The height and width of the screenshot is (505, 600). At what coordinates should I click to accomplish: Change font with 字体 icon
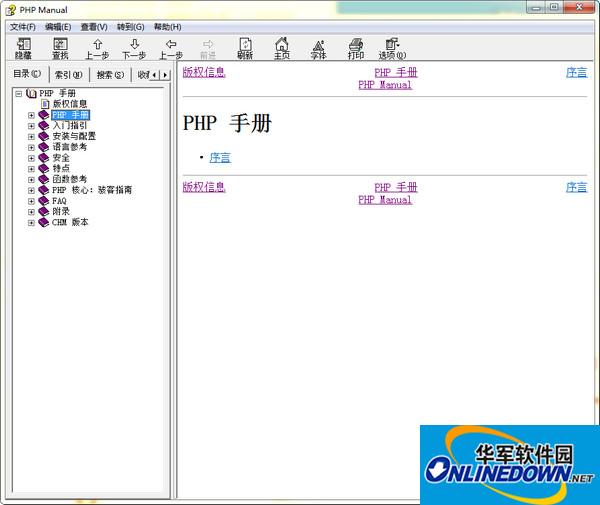319,49
